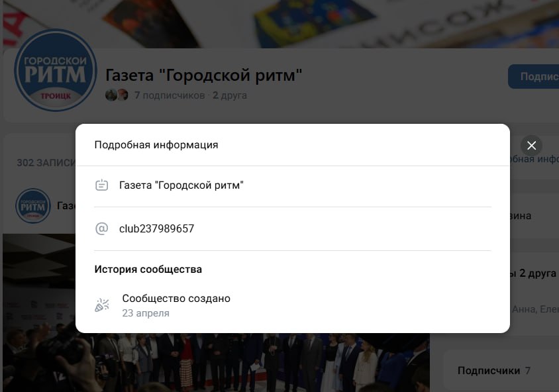Click the community name card icon
Viewport: 559px width, 392px height.
[101, 185]
